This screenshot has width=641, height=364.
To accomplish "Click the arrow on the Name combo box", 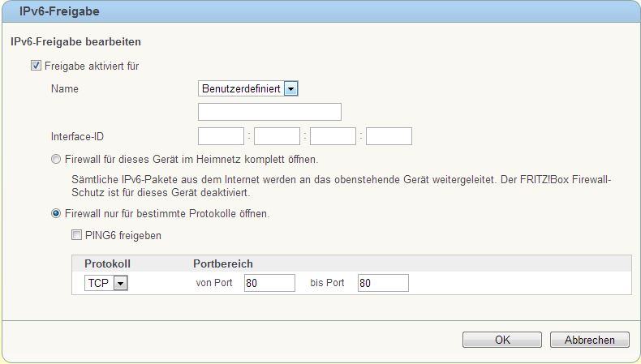I will [291, 88].
